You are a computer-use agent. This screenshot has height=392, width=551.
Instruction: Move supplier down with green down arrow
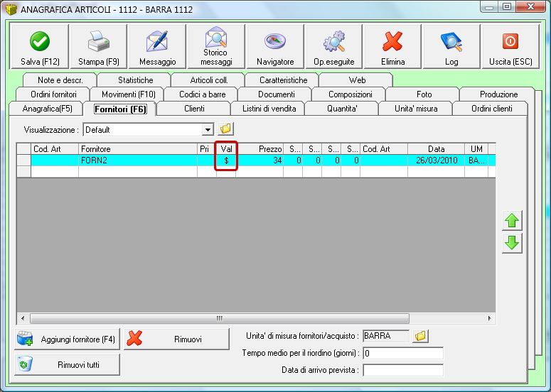pyautogui.click(x=512, y=243)
